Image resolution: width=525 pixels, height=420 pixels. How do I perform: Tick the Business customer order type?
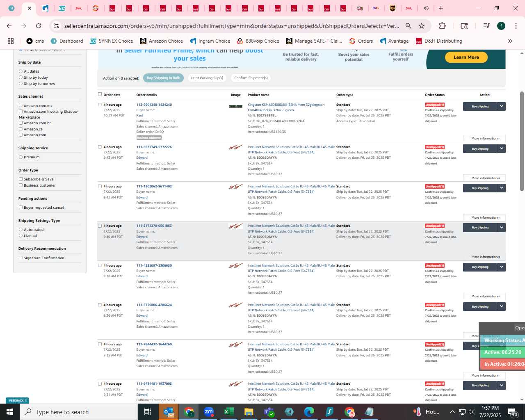tap(21, 185)
